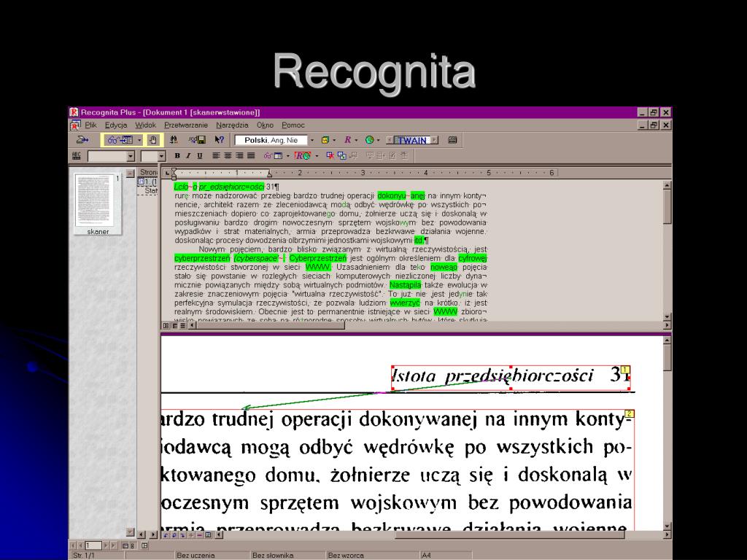747x560 pixels.
Task: Go to next page in bottom navigation
Action: pyautogui.click(x=107, y=545)
